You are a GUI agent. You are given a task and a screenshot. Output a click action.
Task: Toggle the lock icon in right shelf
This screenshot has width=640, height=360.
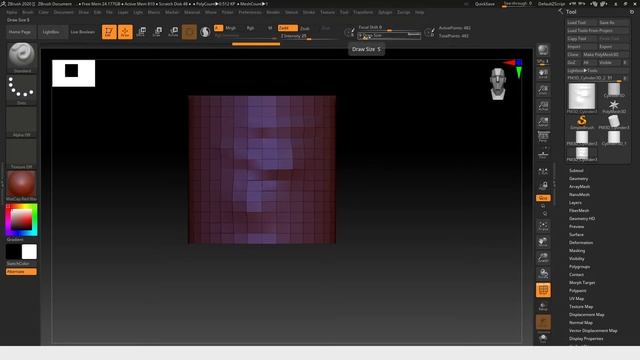(543, 186)
